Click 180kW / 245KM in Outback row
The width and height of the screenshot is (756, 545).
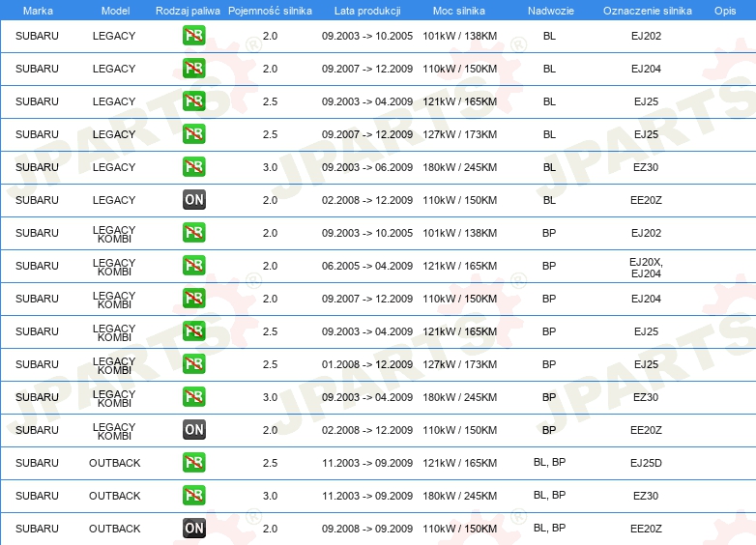[x=459, y=496]
